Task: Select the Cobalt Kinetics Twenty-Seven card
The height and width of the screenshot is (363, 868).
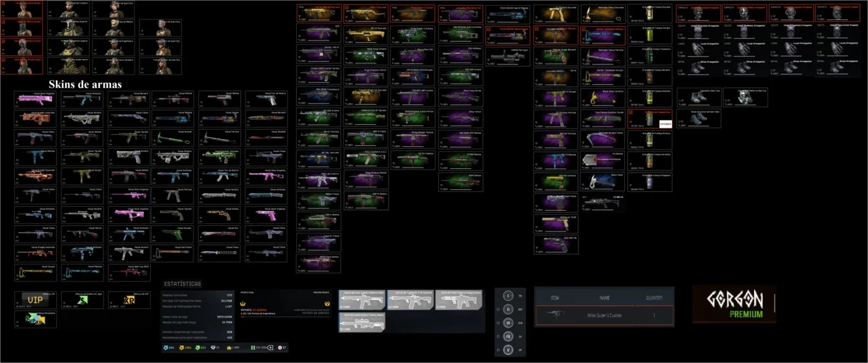Action: pos(362,322)
